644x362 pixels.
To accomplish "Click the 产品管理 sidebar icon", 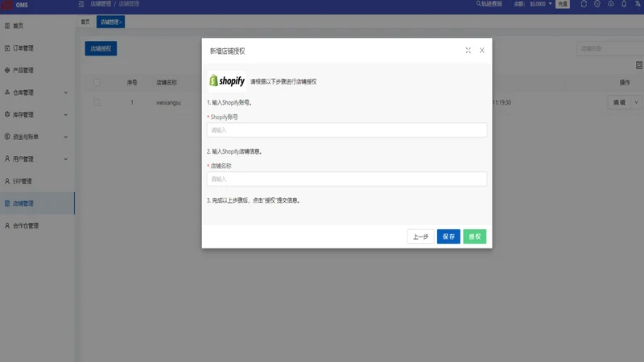I will (7, 70).
